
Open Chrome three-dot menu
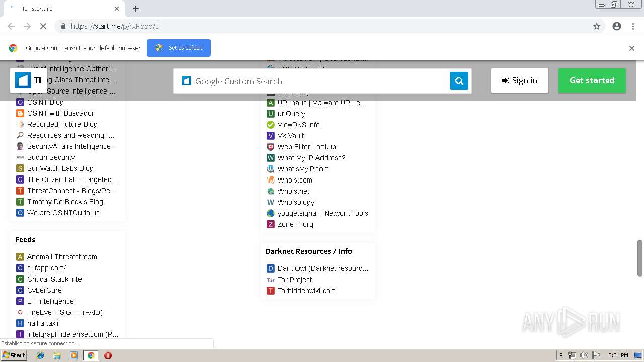coord(633,26)
